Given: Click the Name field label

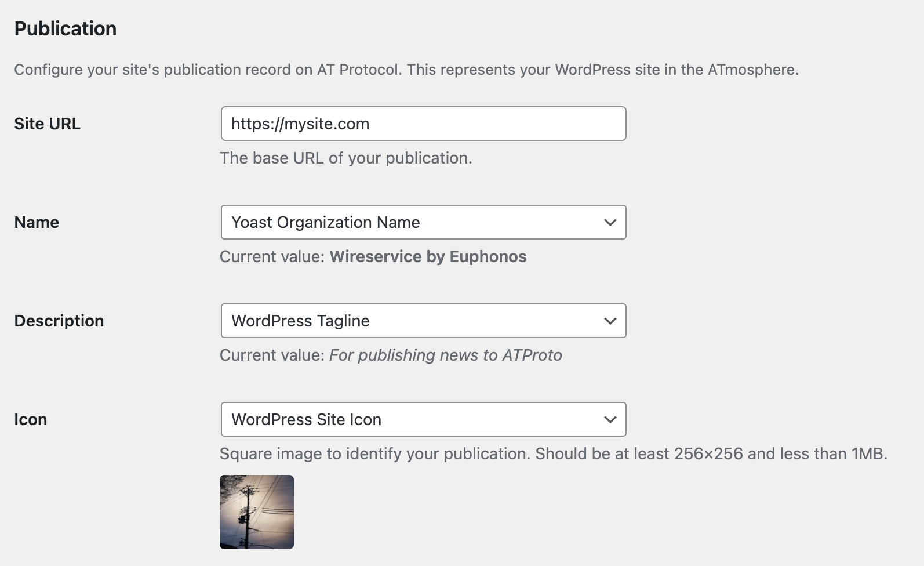Looking at the screenshot, I should (37, 222).
